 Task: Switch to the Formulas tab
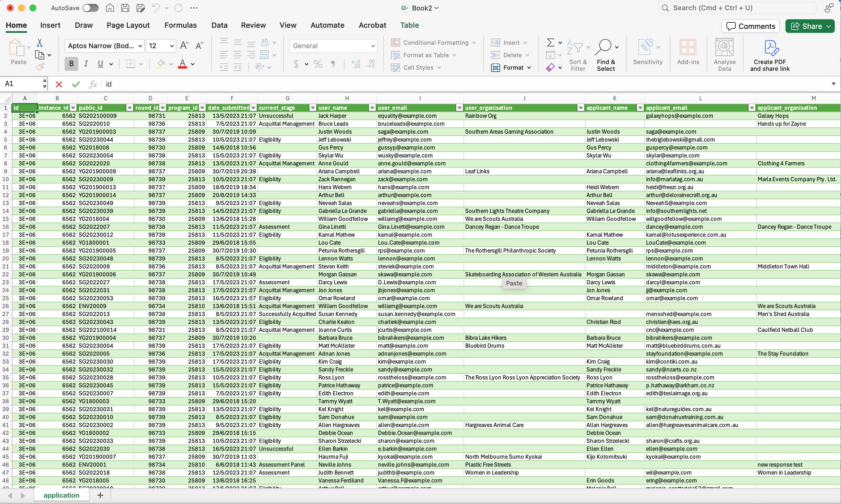tap(180, 25)
